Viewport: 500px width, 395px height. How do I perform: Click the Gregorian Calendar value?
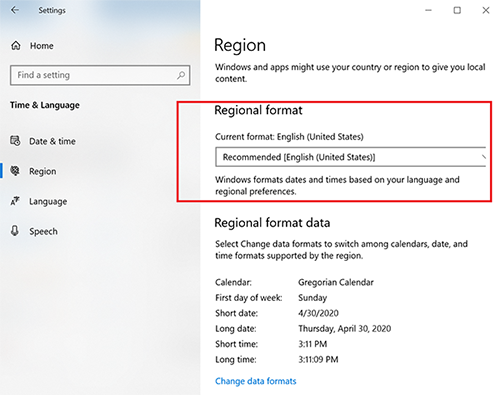coord(336,282)
